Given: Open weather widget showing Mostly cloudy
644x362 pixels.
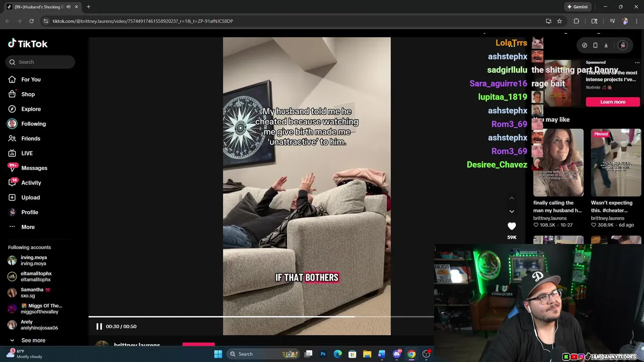Looking at the screenshot, I should click(x=24, y=354).
